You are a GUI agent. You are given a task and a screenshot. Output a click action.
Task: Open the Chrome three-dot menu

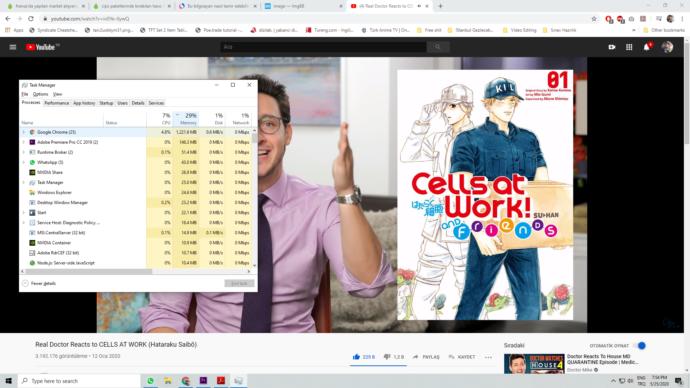(683, 18)
